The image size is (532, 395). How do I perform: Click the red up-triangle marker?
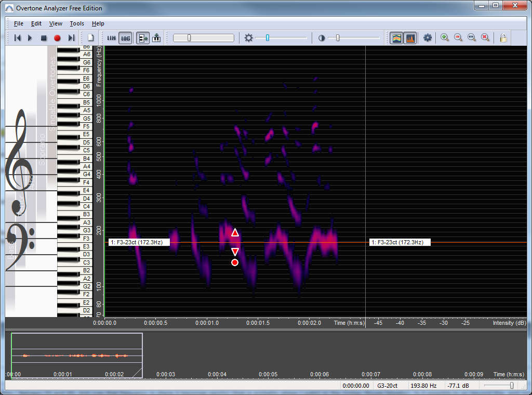pos(235,233)
